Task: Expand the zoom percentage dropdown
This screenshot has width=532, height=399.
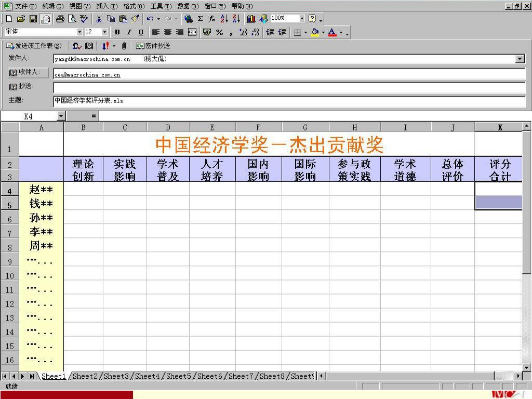Action: pyautogui.click(x=302, y=19)
